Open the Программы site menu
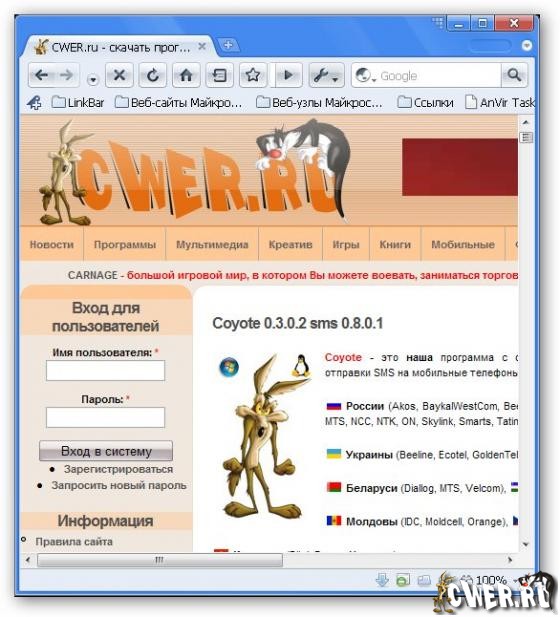 (125, 244)
